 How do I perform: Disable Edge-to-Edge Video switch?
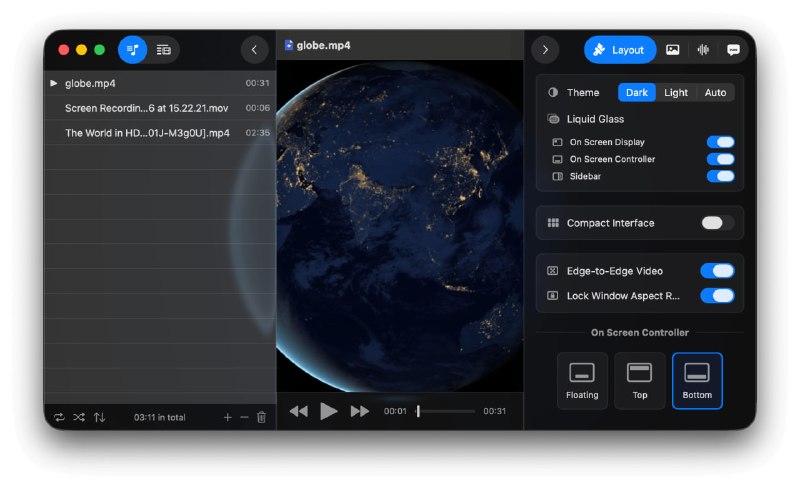pyautogui.click(x=718, y=271)
